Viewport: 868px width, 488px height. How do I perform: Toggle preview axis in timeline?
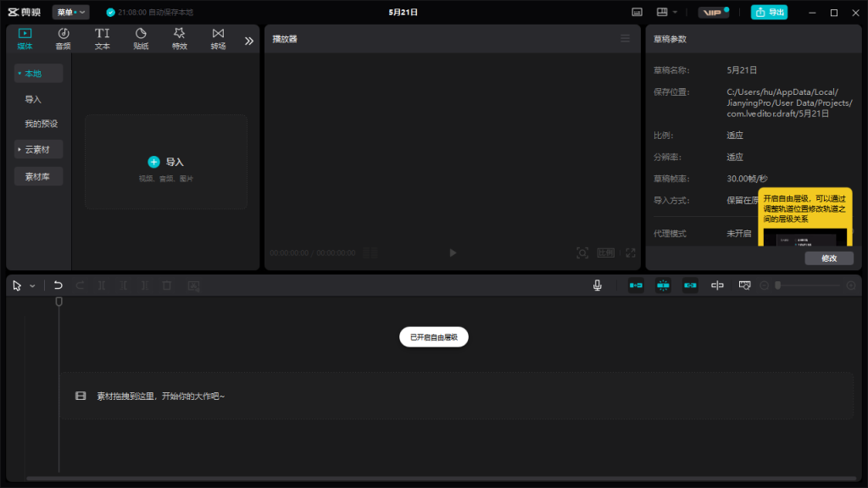point(717,286)
